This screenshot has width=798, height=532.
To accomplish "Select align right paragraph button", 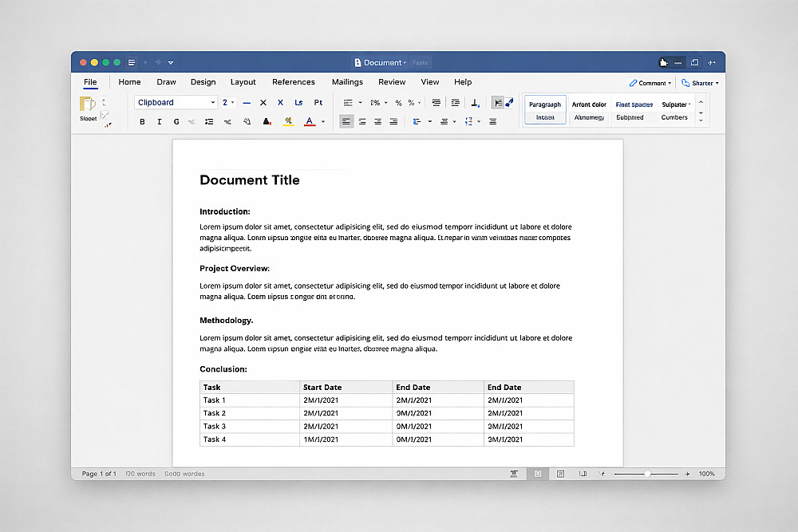I will click(377, 121).
